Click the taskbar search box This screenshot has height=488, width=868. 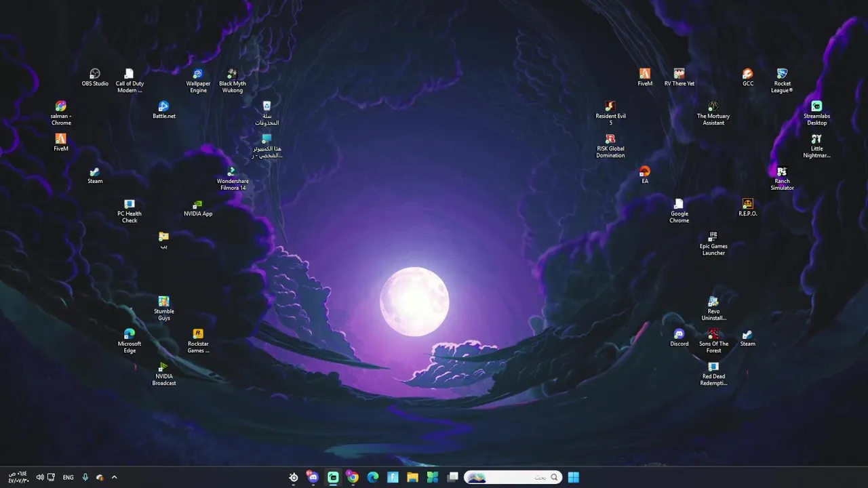(513, 477)
